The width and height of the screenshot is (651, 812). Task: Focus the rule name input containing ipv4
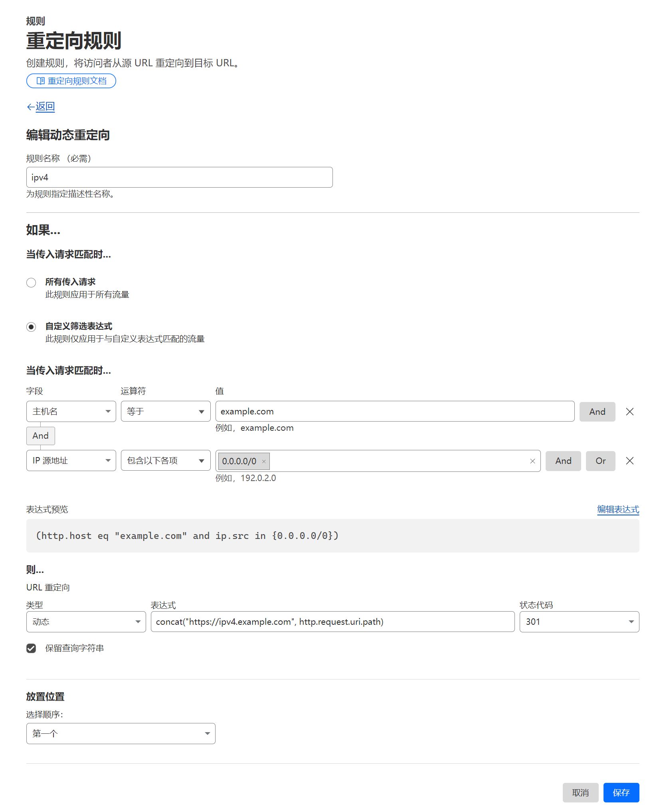(x=179, y=177)
